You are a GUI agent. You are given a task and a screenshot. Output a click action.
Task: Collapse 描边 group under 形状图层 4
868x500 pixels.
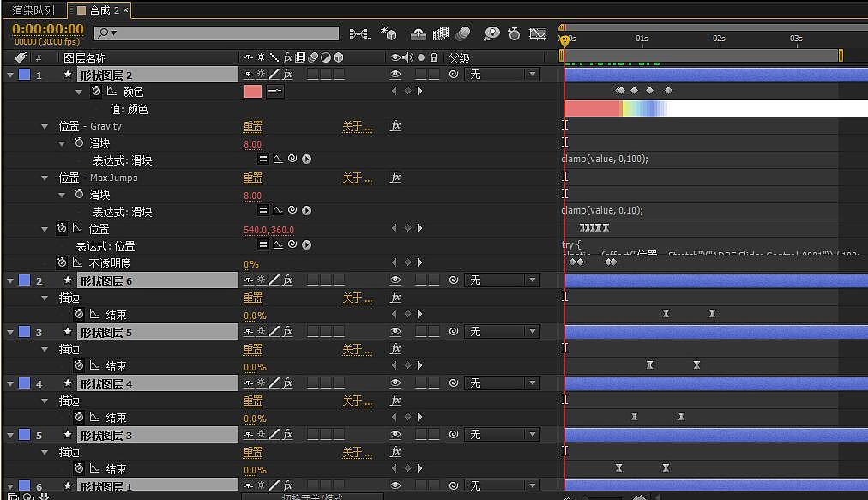click(x=45, y=401)
